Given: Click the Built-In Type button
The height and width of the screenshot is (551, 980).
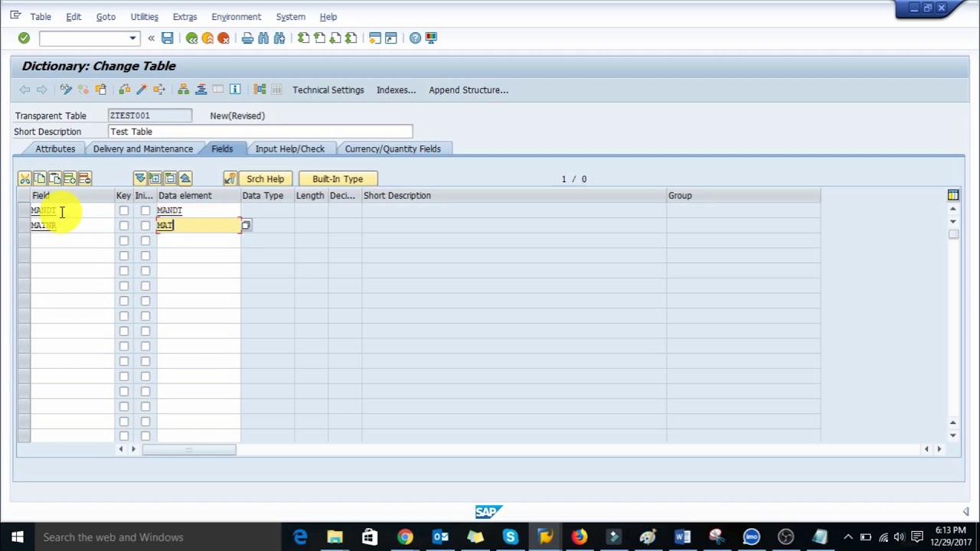Looking at the screenshot, I should click(338, 179).
